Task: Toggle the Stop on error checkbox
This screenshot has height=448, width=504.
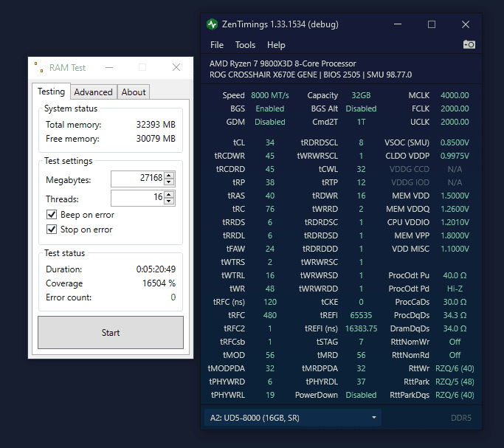Action: click(x=52, y=229)
